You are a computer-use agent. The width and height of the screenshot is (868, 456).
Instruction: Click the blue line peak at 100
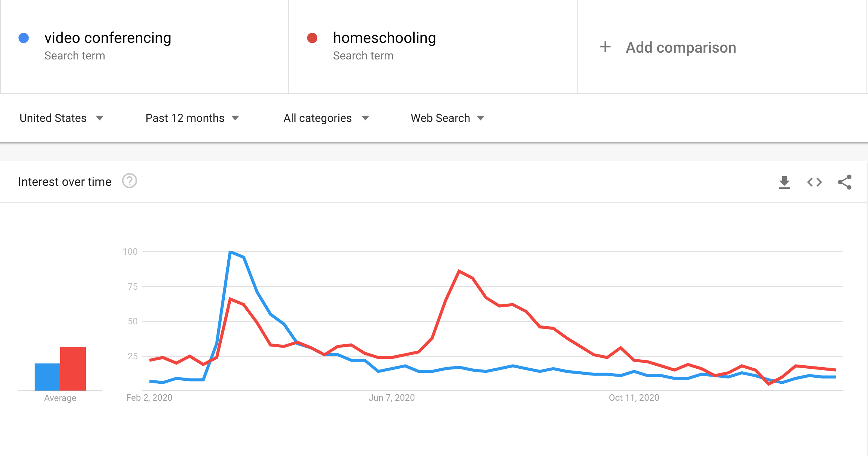[231, 252]
